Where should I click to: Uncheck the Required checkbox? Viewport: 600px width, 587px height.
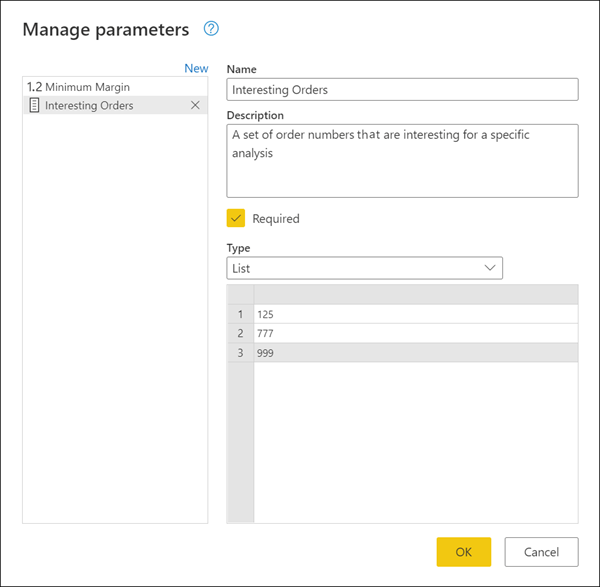[x=236, y=218]
